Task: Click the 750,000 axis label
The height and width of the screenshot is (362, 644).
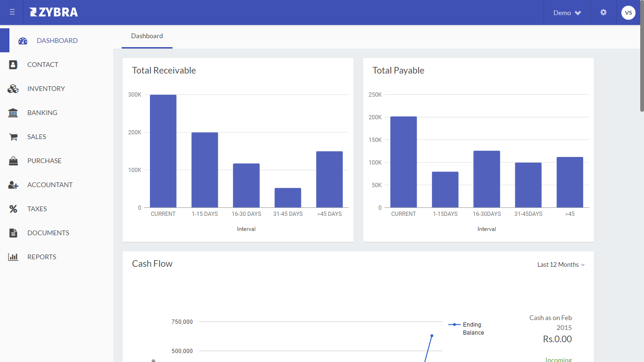Action: (x=182, y=322)
